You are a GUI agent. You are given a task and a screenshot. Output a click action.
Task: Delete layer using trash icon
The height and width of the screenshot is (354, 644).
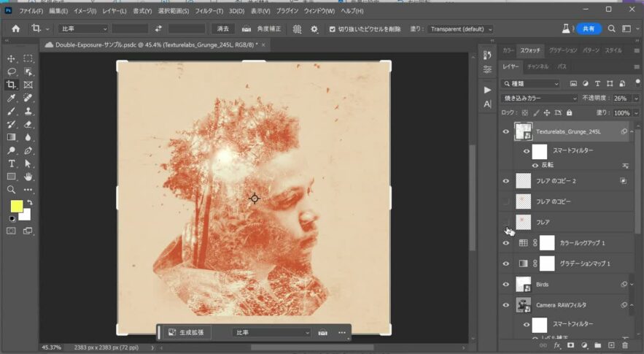click(x=625, y=345)
